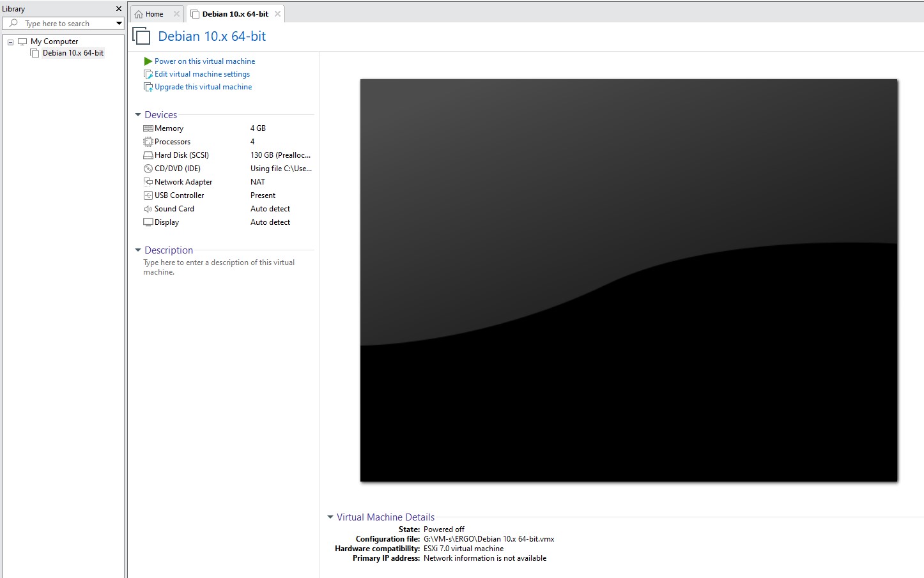Click the VM screen preview thumbnail
Screen dimensions: 924x578
coord(629,280)
